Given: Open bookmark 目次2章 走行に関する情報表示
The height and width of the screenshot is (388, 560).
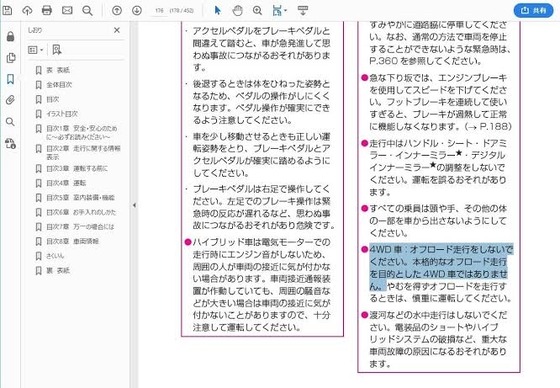Looking at the screenshot, I should [x=83, y=153].
